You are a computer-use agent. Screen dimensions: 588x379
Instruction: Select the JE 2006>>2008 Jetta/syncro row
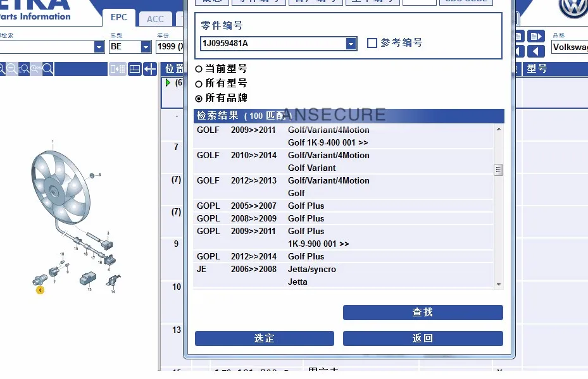[344, 275]
